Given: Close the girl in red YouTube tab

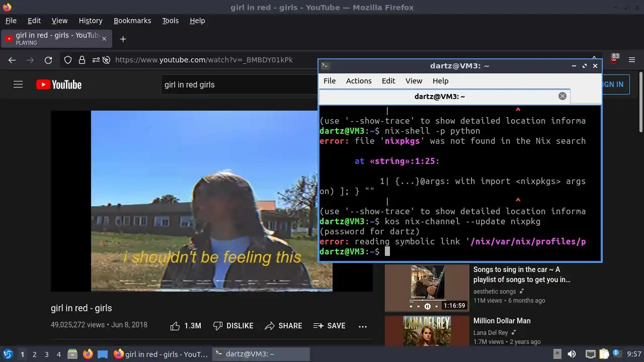Looking at the screenshot, I should coord(104,39).
